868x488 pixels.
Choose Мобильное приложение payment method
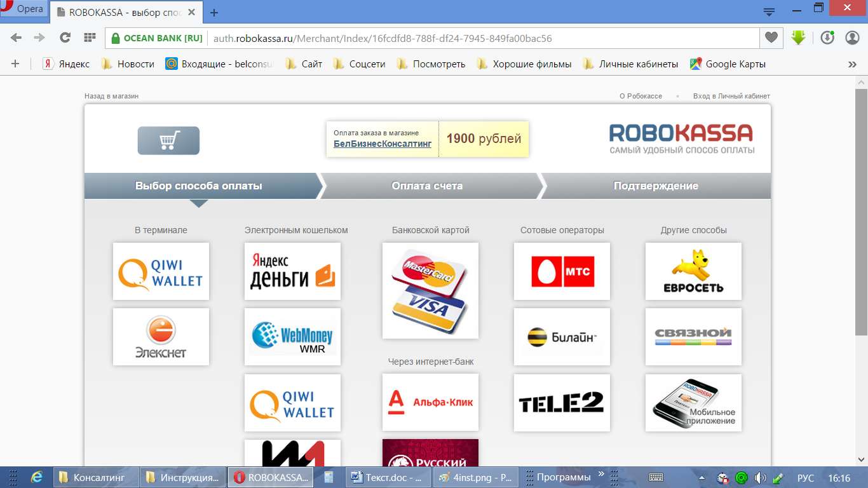(693, 403)
